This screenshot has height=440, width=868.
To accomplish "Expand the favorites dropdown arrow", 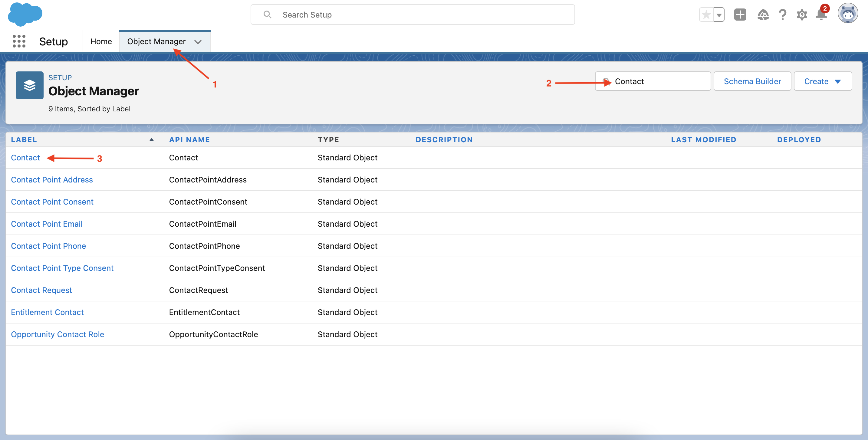I will tap(719, 15).
